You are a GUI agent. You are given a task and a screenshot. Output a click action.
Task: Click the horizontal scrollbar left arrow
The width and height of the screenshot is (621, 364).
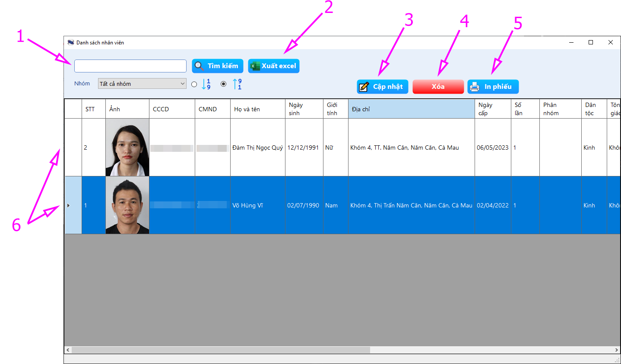tap(68, 350)
